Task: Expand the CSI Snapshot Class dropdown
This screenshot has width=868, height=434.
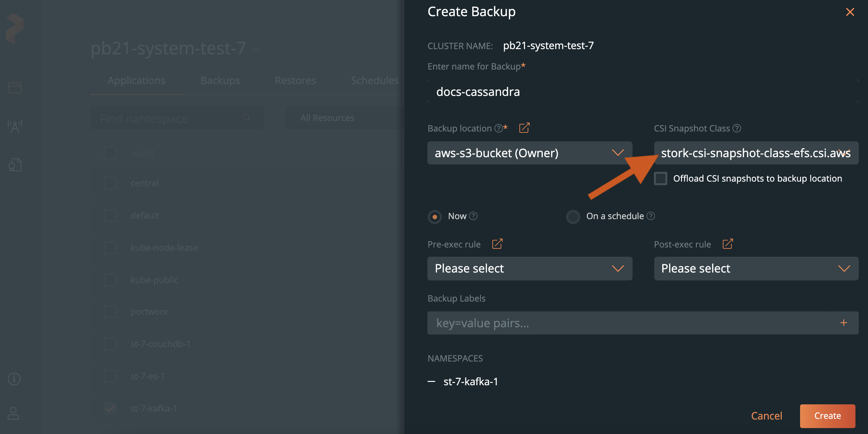Action: click(x=756, y=153)
